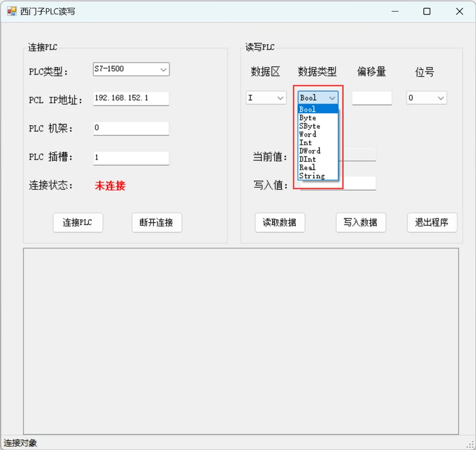Click the 断开连接 button

tap(157, 222)
